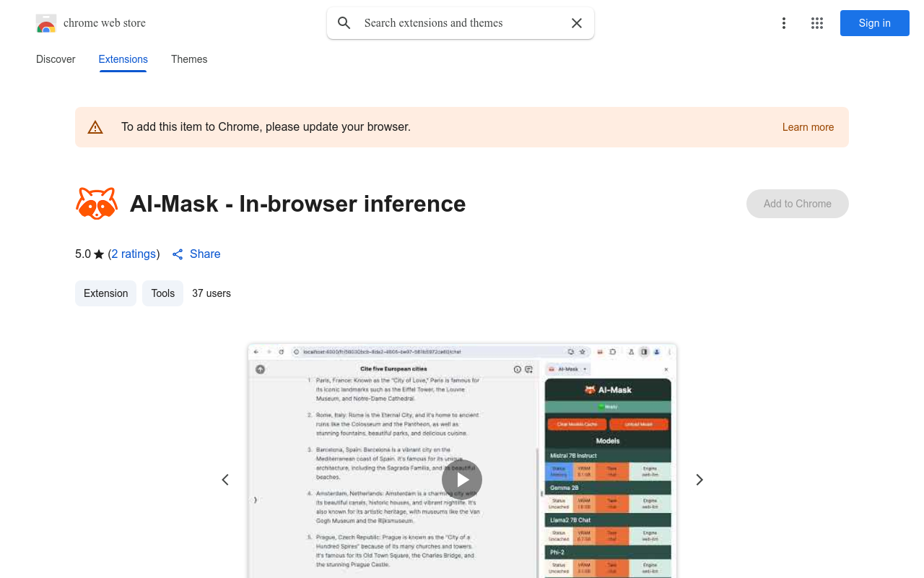Click the 'chrome web store' title text
The image size is (924, 578).
pyautogui.click(x=105, y=23)
